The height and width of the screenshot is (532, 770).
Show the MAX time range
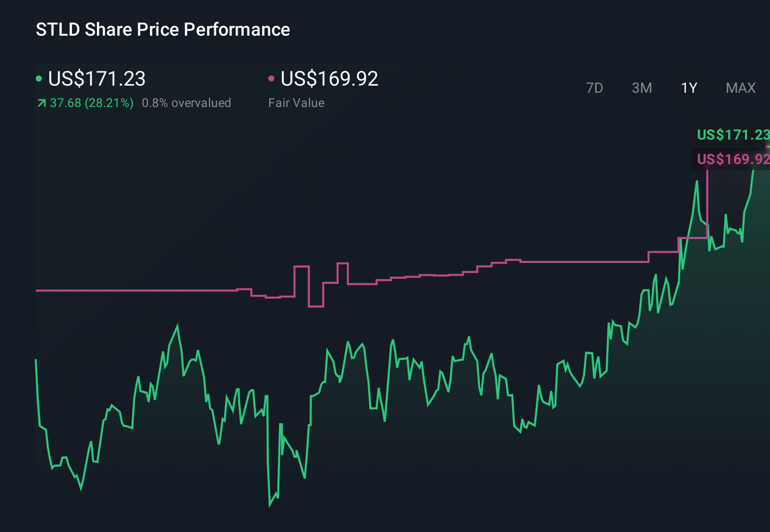coord(740,88)
